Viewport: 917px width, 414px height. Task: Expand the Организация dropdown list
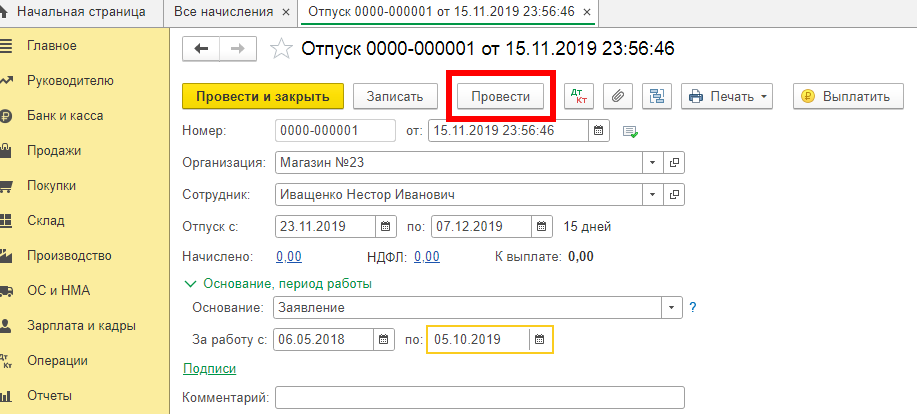(x=652, y=162)
